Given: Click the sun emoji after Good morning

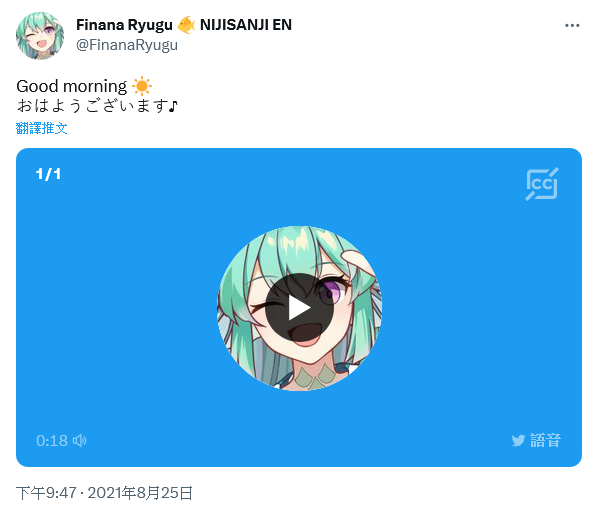Looking at the screenshot, I should 142,86.
